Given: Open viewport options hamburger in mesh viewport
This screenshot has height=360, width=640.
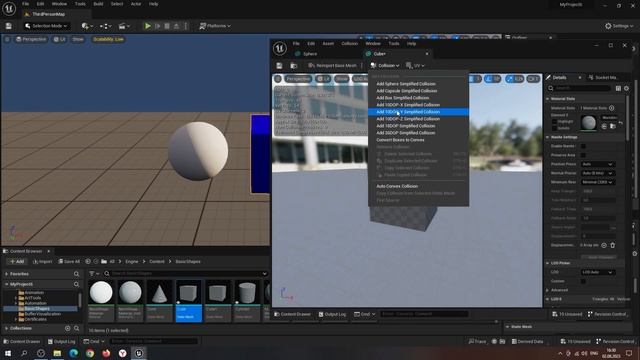Looking at the screenshot, I should [278, 79].
